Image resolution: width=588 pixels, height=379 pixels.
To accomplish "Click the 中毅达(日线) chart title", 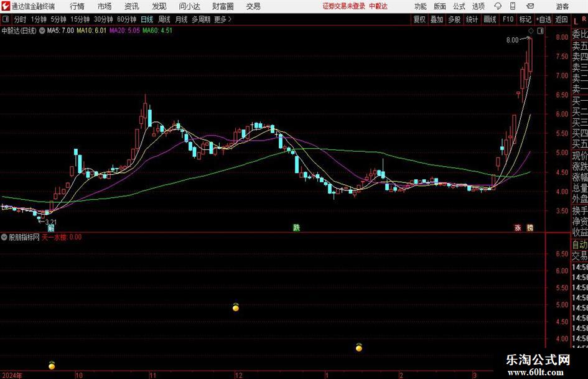I will [x=19, y=30].
